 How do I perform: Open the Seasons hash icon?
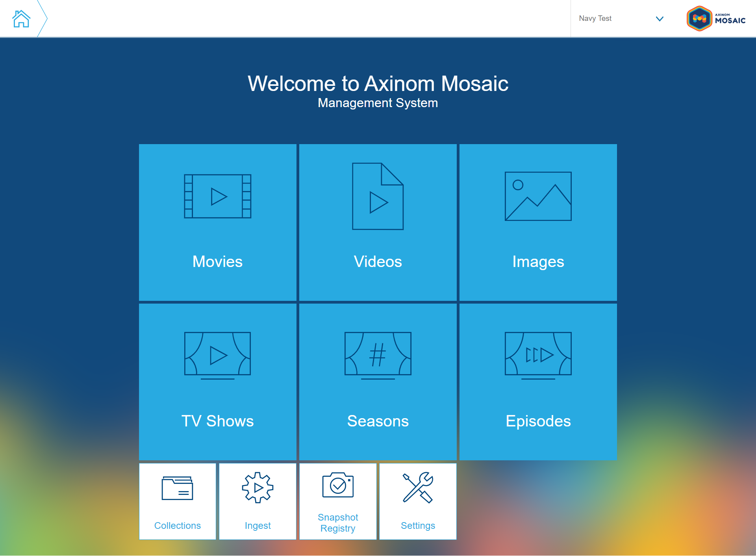click(378, 356)
